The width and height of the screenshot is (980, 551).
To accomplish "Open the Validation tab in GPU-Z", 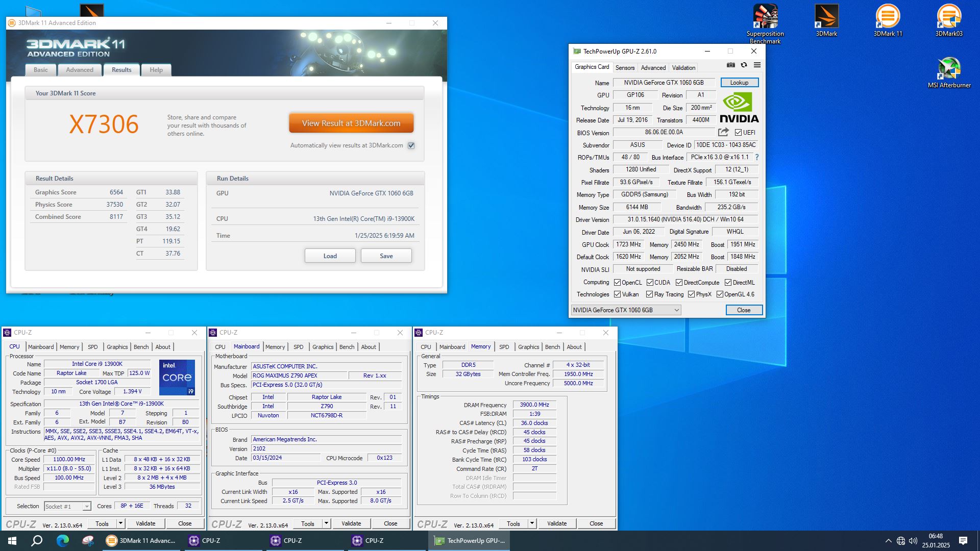I will [683, 68].
